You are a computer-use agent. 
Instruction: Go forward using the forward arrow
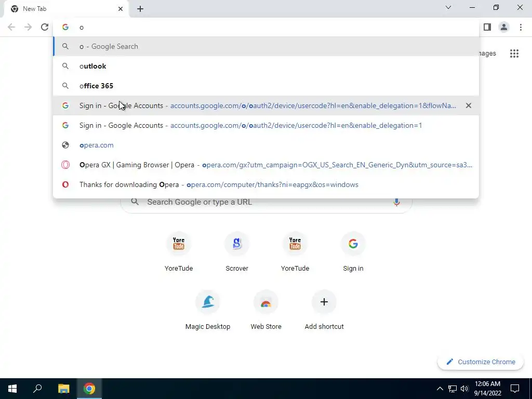tap(28, 27)
